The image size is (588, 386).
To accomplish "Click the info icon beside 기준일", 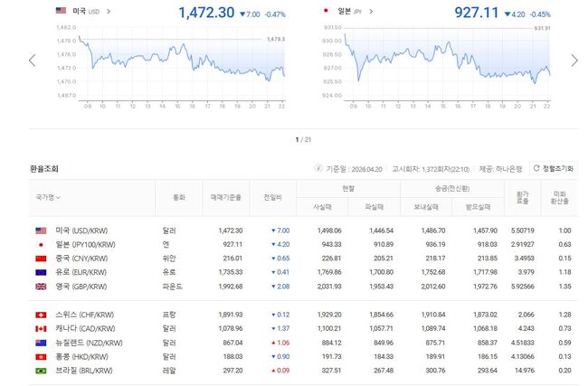I will (318, 168).
